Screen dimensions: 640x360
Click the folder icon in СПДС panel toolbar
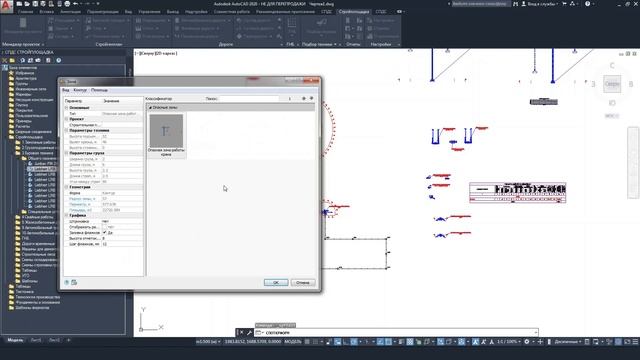pyautogui.click(x=12, y=60)
